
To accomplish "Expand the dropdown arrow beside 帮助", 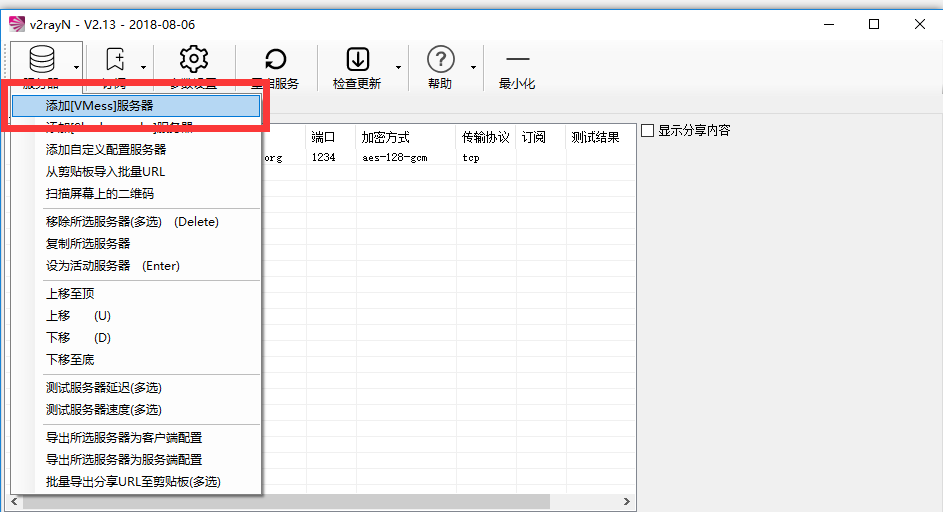I will tap(473, 68).
